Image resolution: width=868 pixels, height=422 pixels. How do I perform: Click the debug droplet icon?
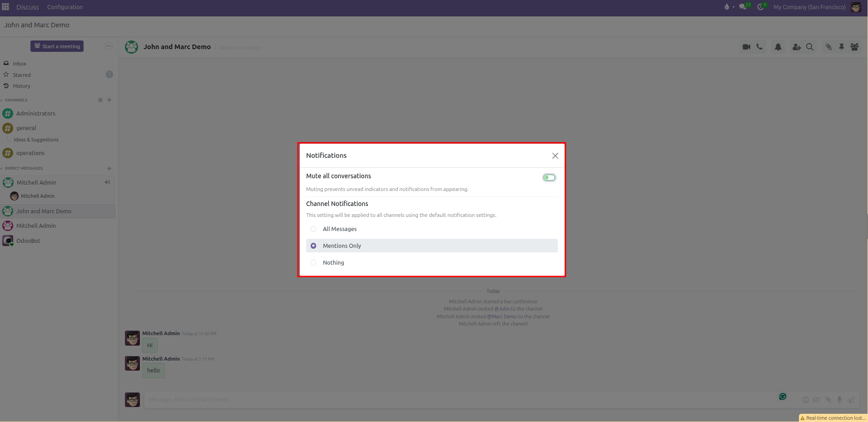(727, 7)
